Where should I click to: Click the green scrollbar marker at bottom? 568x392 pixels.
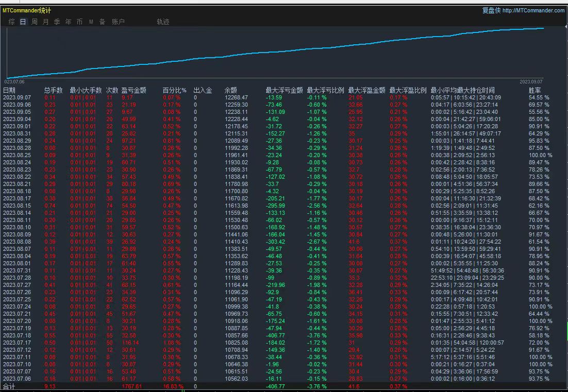(183, 390)
